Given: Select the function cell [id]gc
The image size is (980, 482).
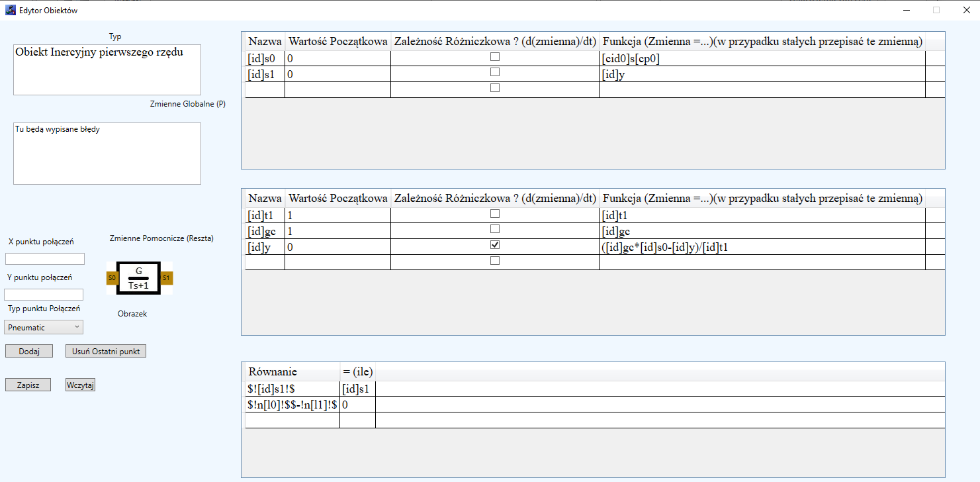Looking at the screenshot, I should pos(762,231).
